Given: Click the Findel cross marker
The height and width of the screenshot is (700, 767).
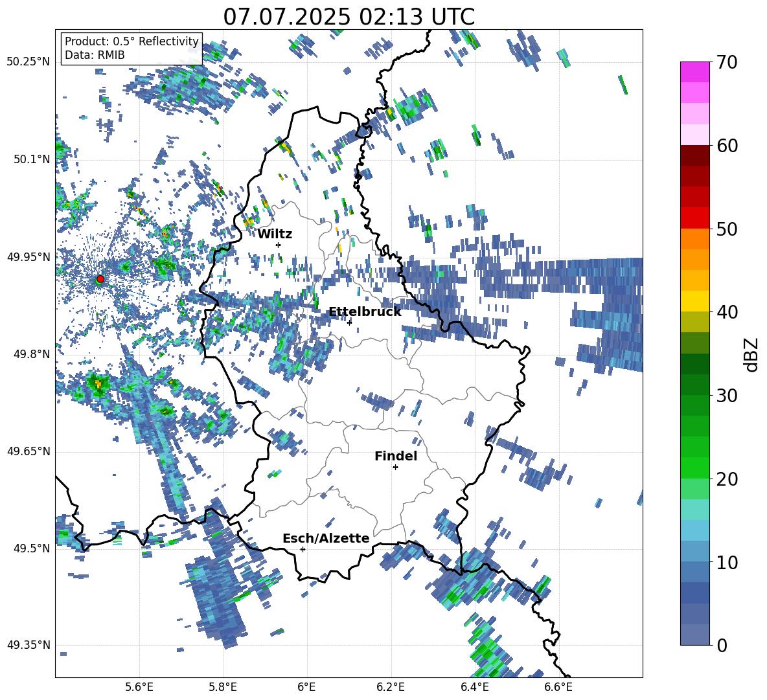Looking at the screenshot, I should [395, 468].
